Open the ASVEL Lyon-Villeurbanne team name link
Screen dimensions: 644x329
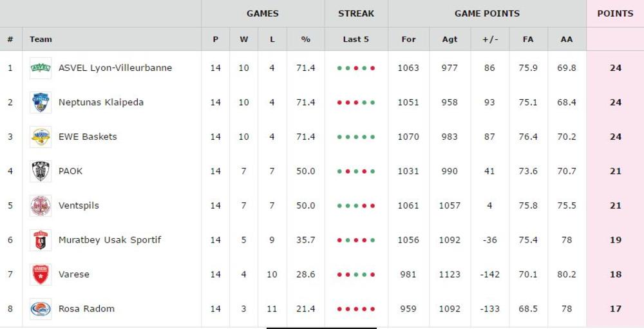click(x=115, y=68)
